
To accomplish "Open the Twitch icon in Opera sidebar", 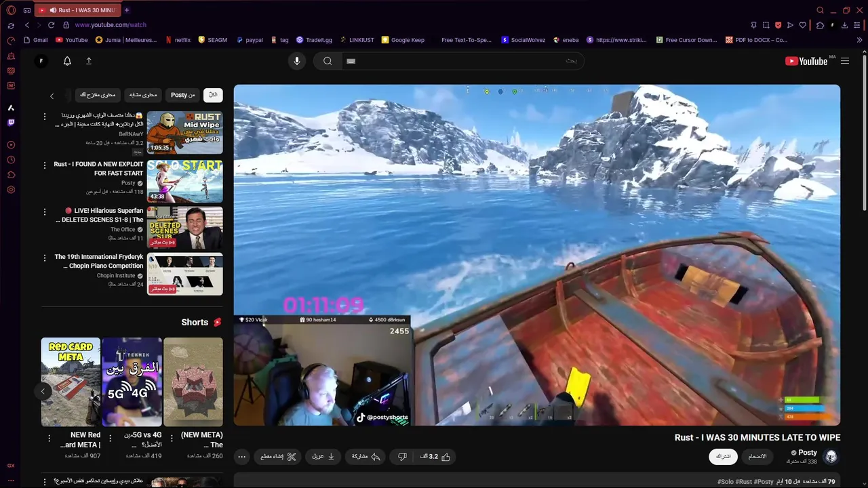I will click(11, 123).
